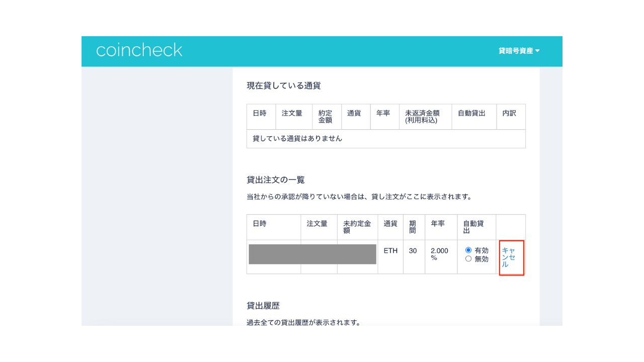Image resolution: width=644 pixels, height=362 pixels.
Task: Select the 有効 radio button for auto-lending
Action: point(468,250)
